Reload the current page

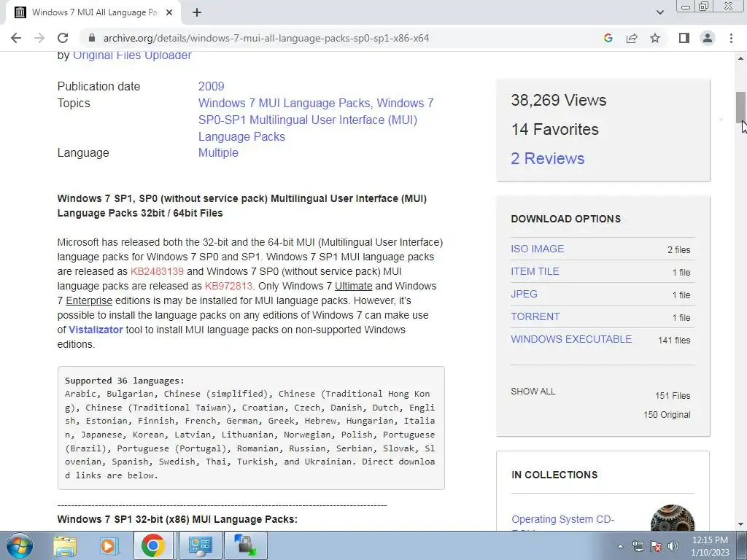tap(63, 38)
